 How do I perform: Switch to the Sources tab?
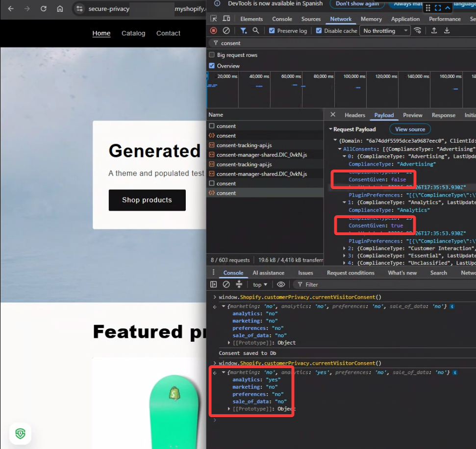[x=311, y=19]
